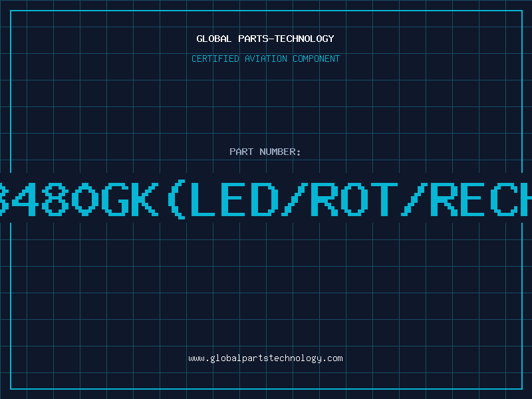Click the CERTIFIED AVIATION COMPONENT subtitle
Image resolution: width=532 pixels, height=399 pixels.
[265, 59]
